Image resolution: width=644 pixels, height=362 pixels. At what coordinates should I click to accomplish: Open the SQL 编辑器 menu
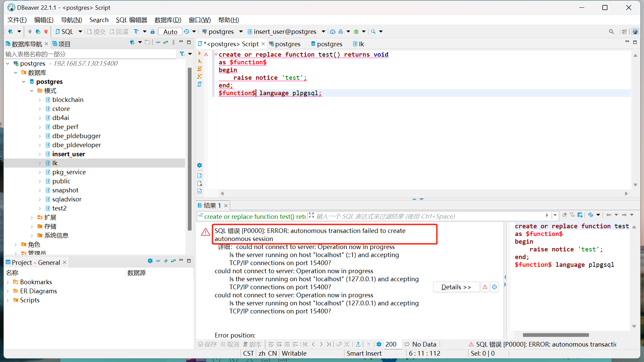(131, 20)
